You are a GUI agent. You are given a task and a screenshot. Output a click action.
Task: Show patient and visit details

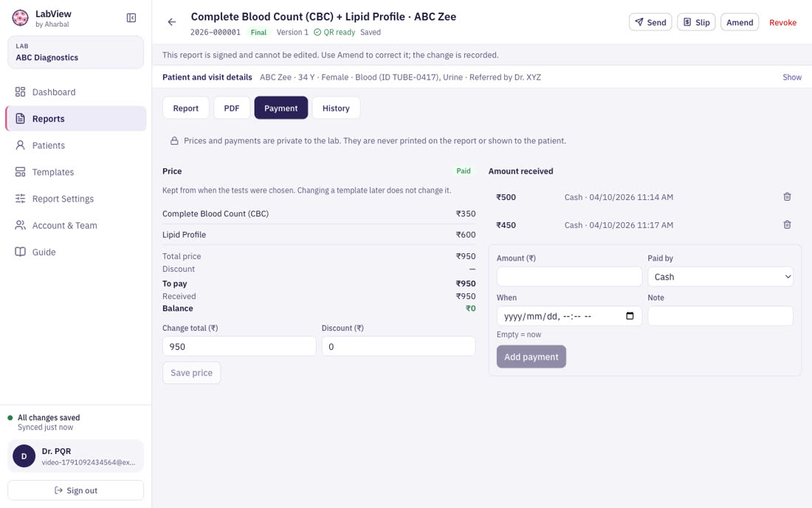pos(792,77)
